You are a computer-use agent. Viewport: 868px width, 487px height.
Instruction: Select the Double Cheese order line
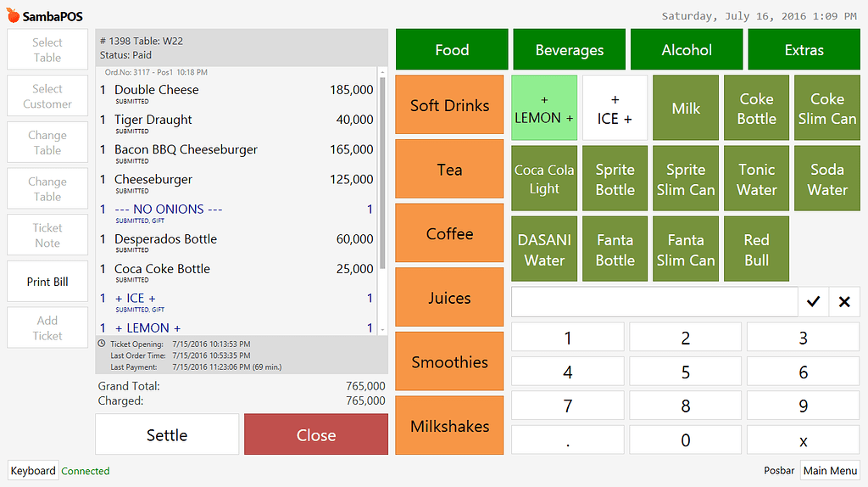coord(238,93)
